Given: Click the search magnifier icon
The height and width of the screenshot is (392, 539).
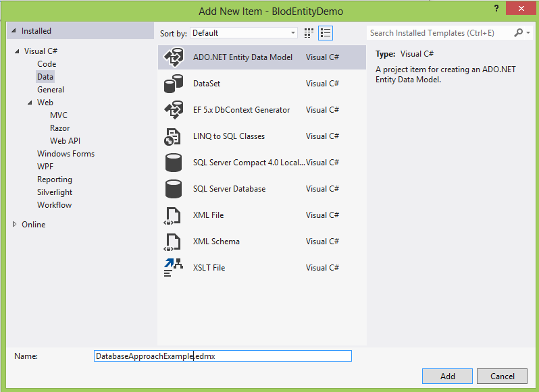Looking at the screenshot, I should click(x=518, y=32).
